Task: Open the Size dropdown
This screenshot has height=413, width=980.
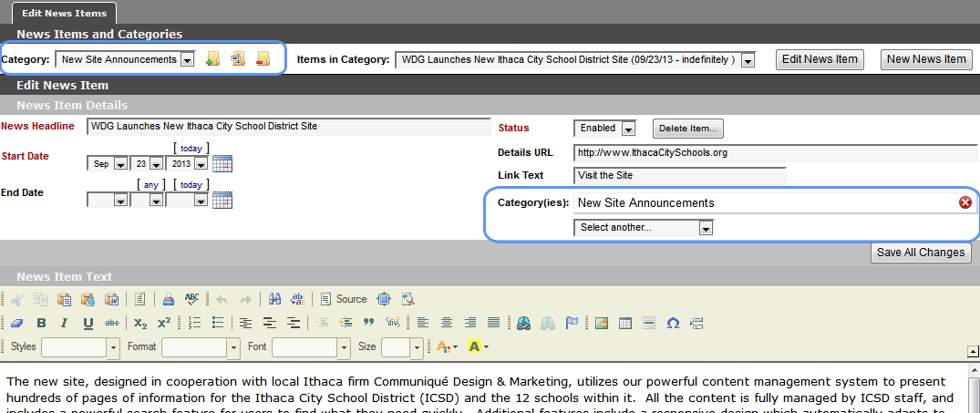Action: tap(404, 346)
